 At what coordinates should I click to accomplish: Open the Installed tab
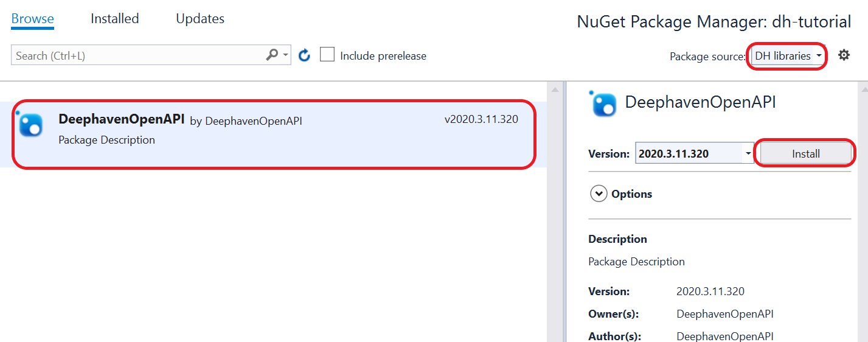point(114,19)
